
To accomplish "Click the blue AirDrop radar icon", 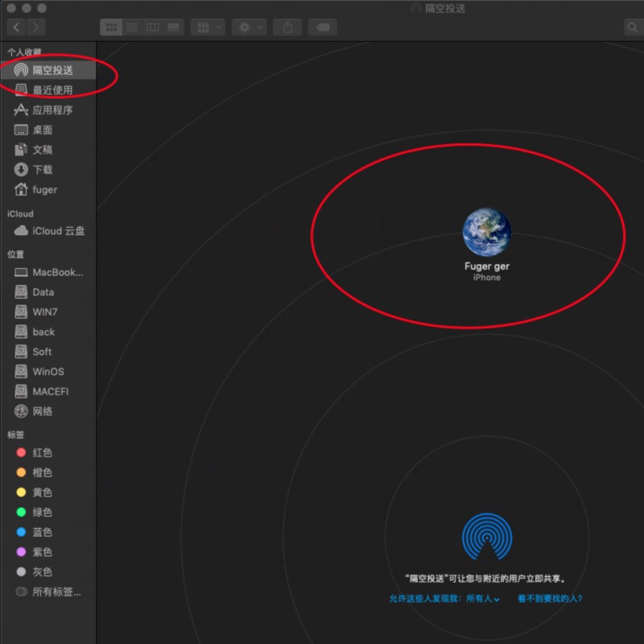I will tap(487, 536).
